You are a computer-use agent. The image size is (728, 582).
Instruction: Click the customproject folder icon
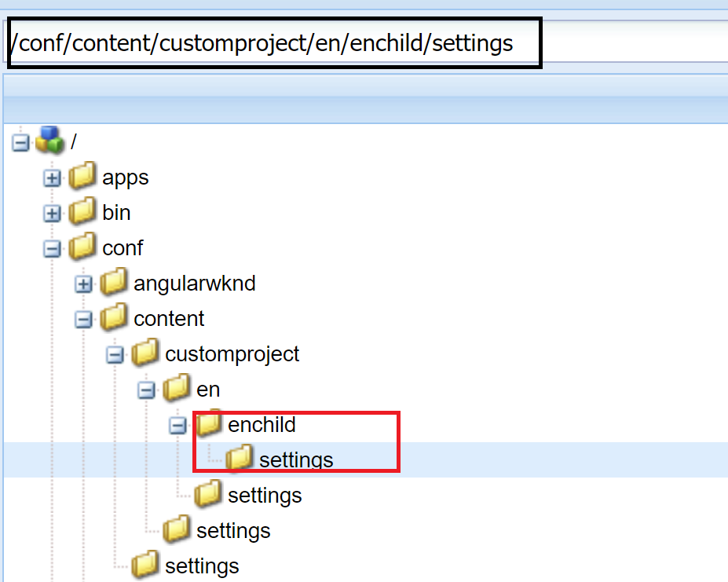tap(145, 354)
